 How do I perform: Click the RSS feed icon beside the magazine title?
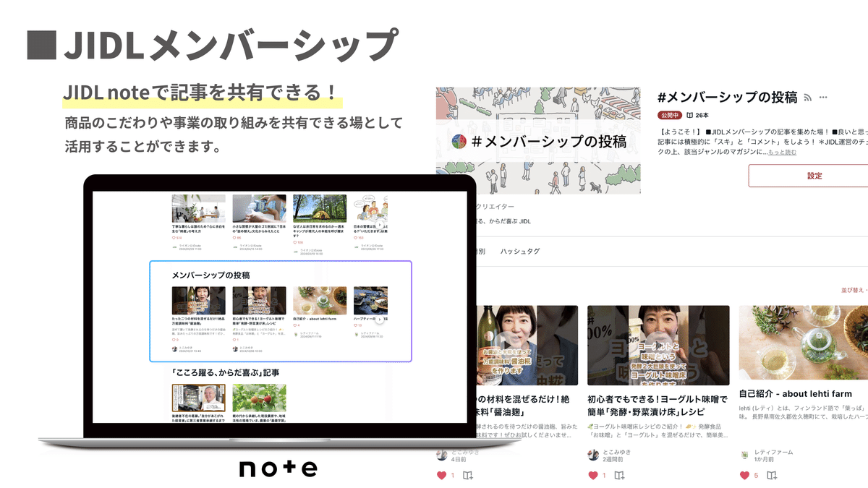point(807,97)
